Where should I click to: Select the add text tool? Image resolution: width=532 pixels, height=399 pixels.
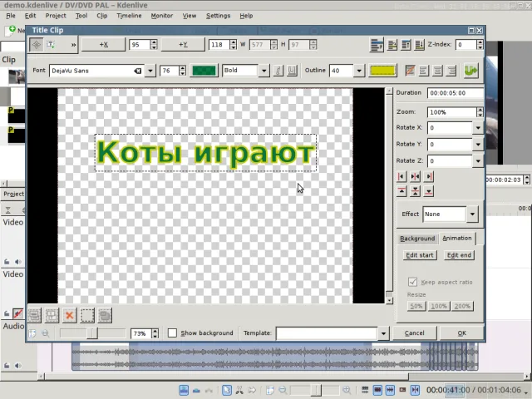[x=52, y=45]
